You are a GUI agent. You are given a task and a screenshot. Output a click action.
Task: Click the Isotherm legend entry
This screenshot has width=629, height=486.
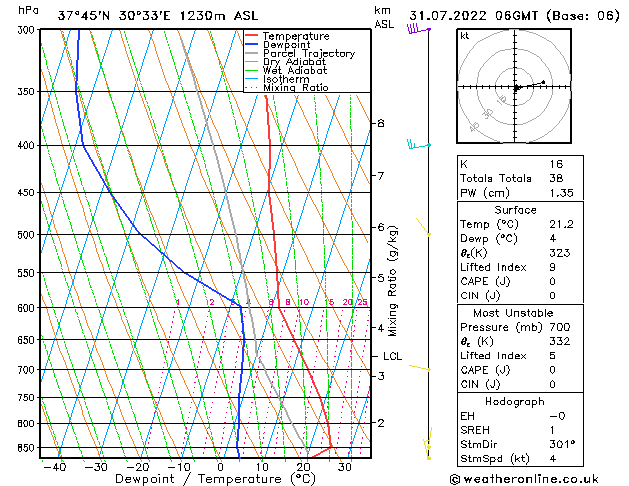point(288,80)
